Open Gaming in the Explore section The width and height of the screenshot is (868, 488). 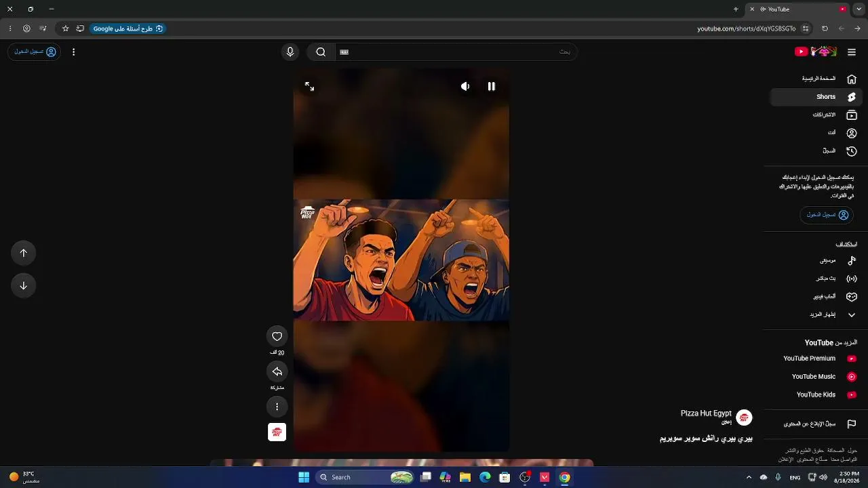point(816,296)
